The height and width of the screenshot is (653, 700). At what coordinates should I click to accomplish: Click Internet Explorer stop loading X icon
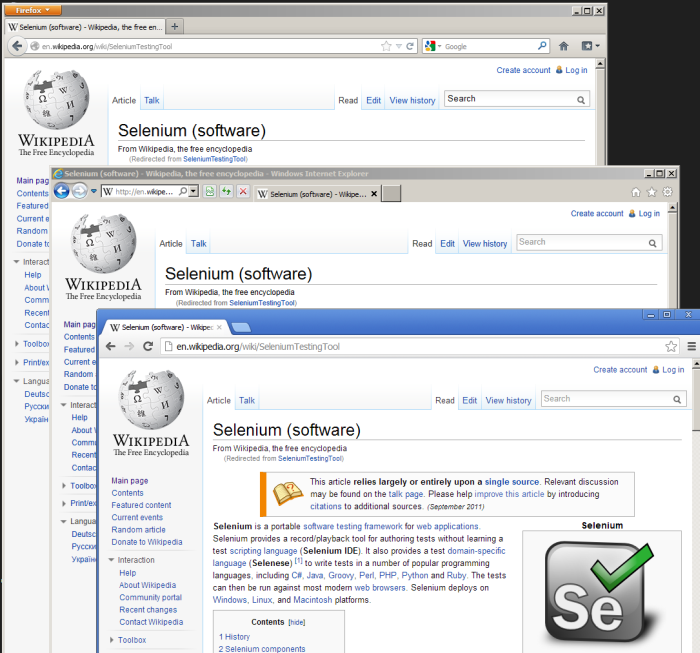pos(243,191)
